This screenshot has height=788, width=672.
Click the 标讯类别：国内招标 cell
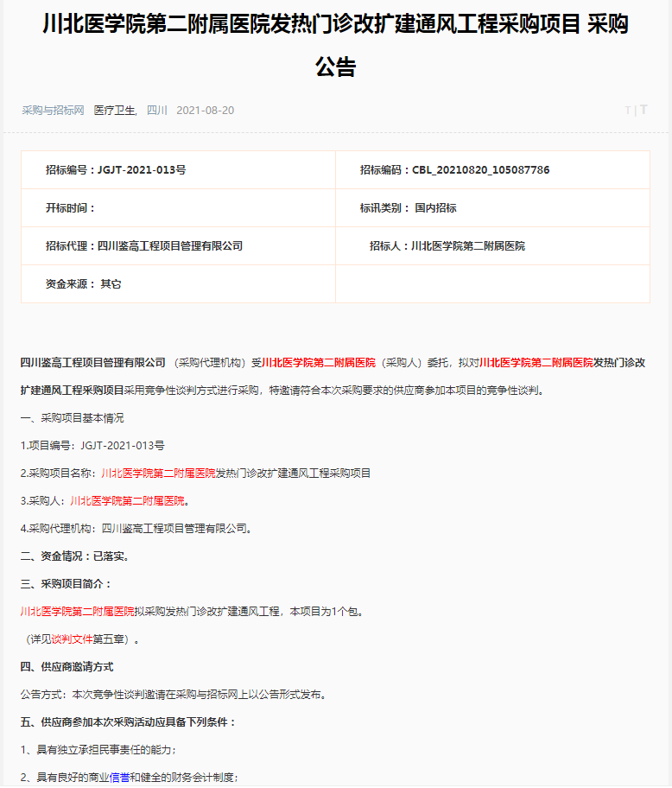tap(492, 208)
